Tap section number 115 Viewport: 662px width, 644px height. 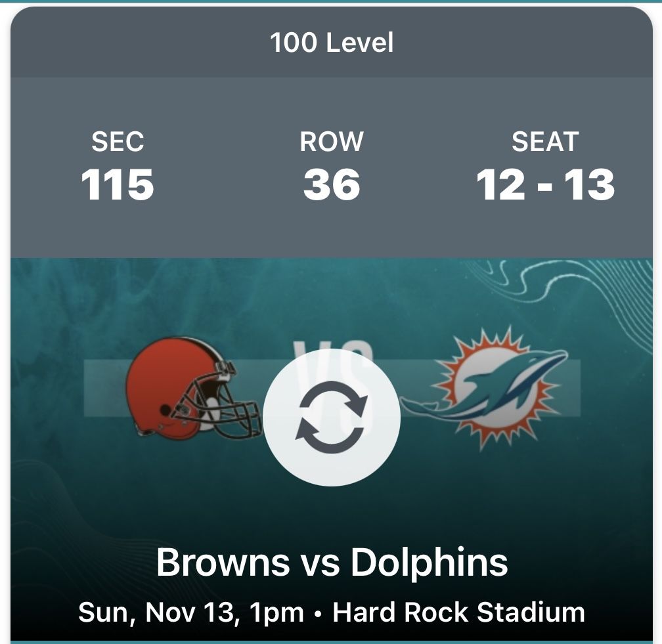coord(118,184)
